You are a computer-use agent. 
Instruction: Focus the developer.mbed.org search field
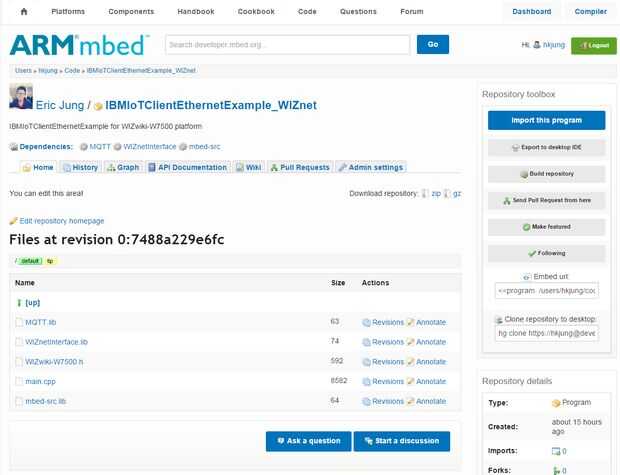(x=287, y=45)
